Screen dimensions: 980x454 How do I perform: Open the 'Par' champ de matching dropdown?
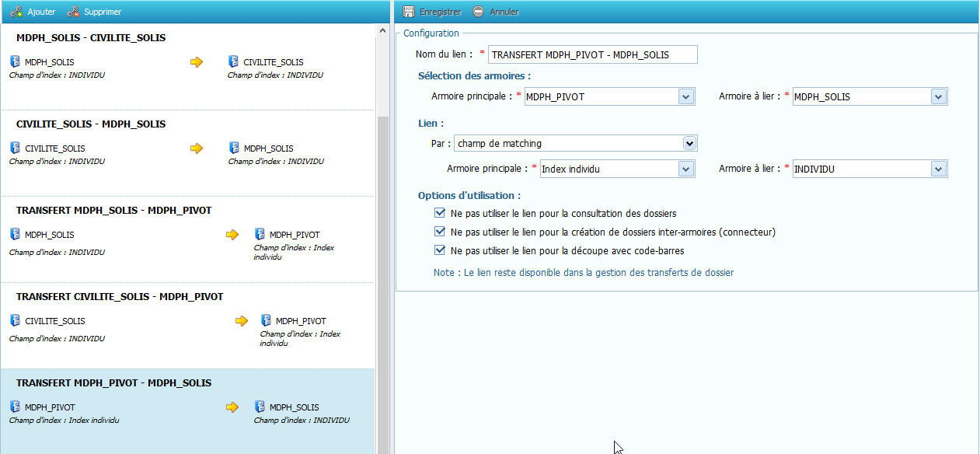click(689, 143)
